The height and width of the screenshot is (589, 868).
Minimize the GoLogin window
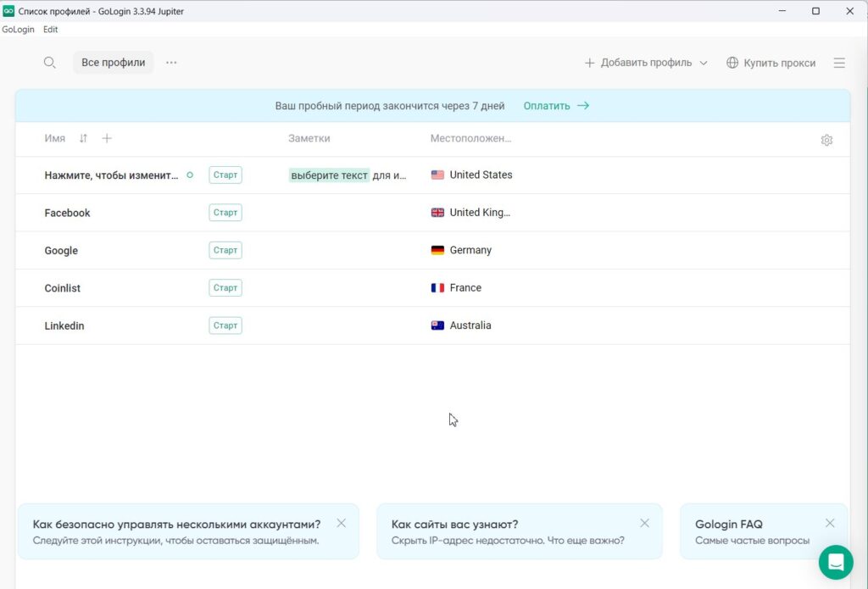pos(782,11)
